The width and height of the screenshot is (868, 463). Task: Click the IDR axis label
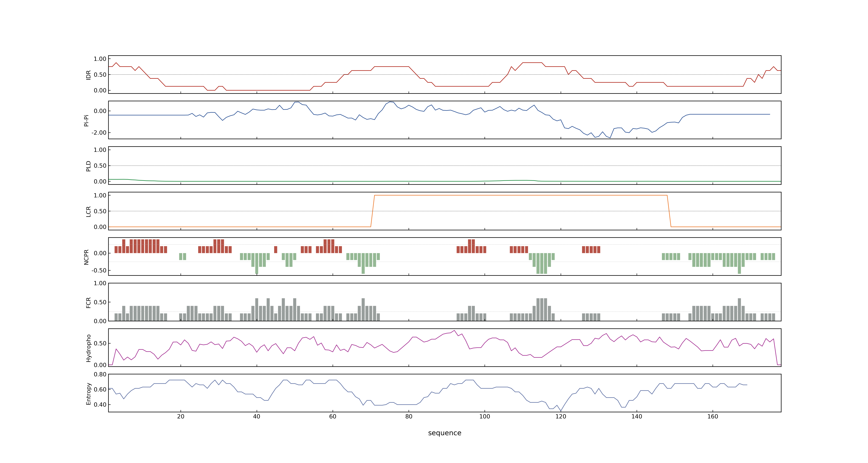[x=88, y=75]
